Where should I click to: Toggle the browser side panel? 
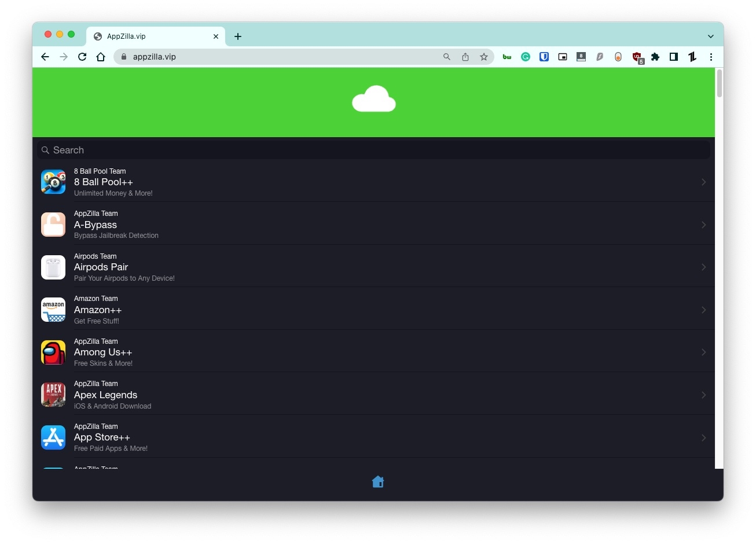point(674,57)
